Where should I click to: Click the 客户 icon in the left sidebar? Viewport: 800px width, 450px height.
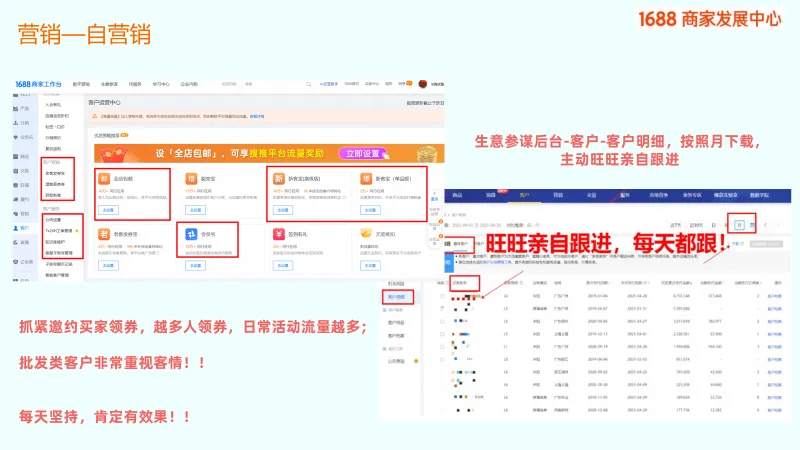click(24, 228)
